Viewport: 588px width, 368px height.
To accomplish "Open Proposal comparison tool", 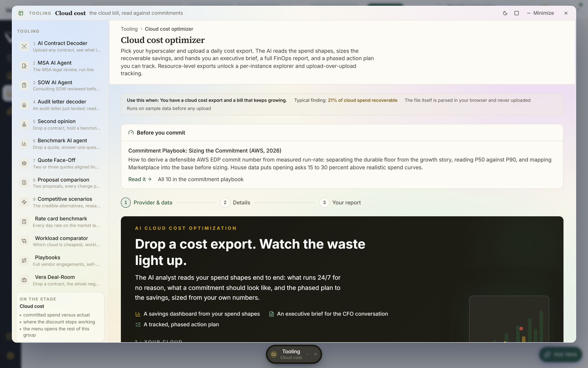I will (60, 183).
